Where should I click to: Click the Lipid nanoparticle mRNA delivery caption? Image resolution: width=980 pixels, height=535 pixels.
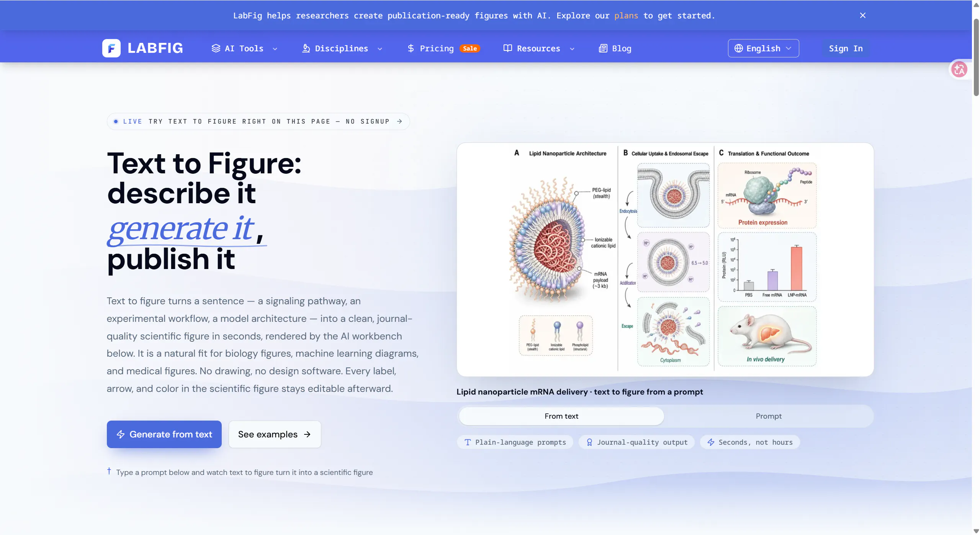click(x=579, y=392)
